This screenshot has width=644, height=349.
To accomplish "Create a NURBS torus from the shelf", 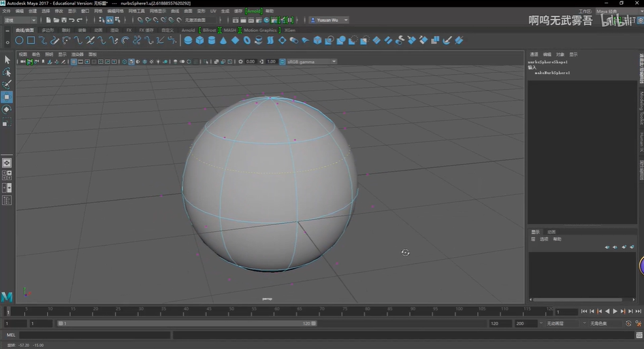I will (247, 40).
